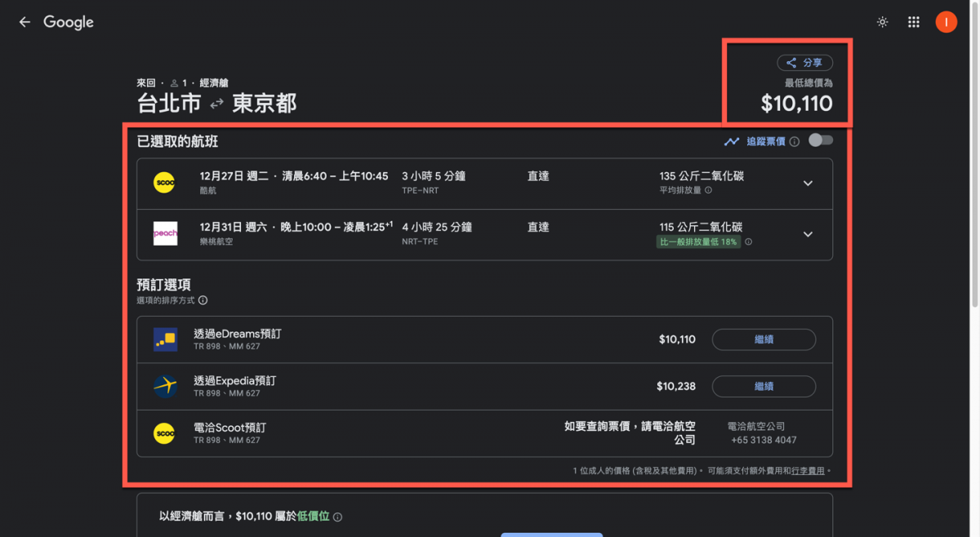
Task: Click the round-trip arrows between cities
Action: coord(216,104)
